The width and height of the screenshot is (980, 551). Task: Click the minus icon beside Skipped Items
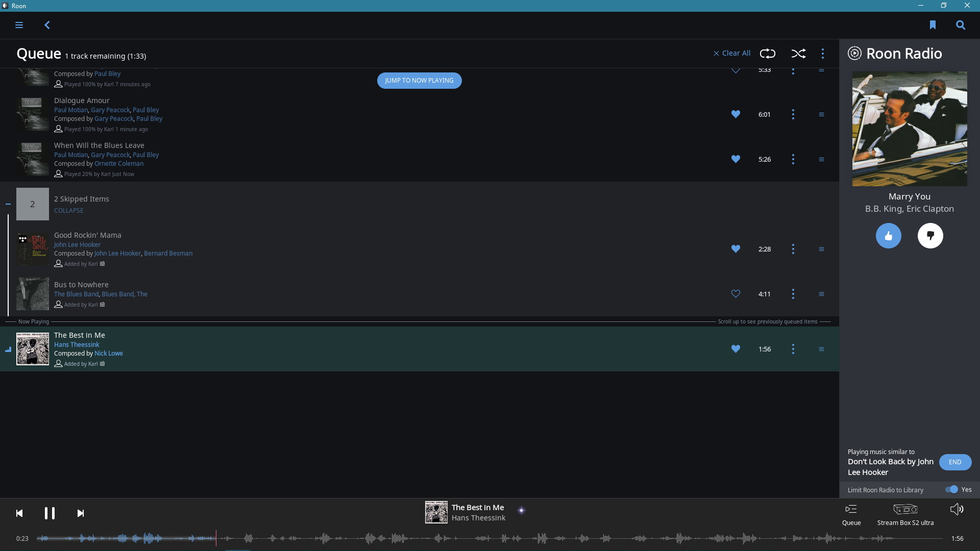[x=8, y=204]
